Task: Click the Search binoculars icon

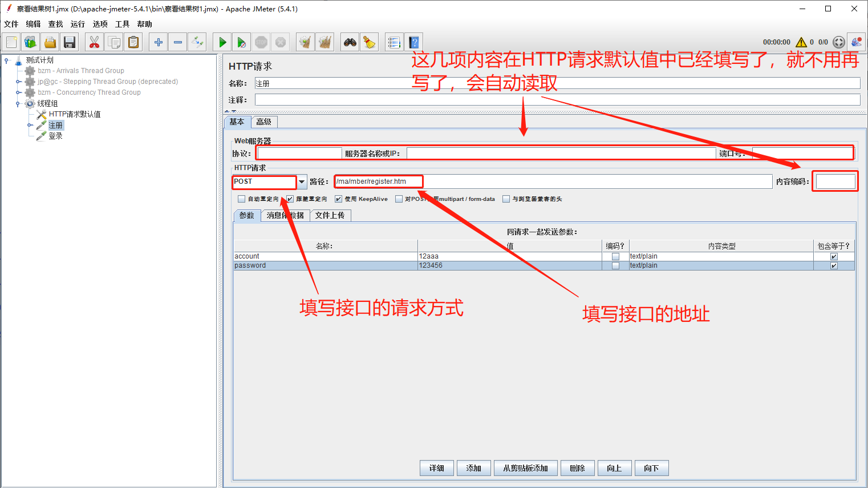Action: pos(350,42)
